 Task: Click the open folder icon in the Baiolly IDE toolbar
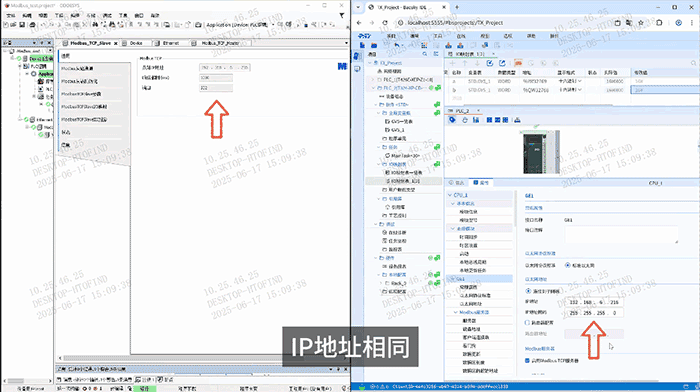374,45
